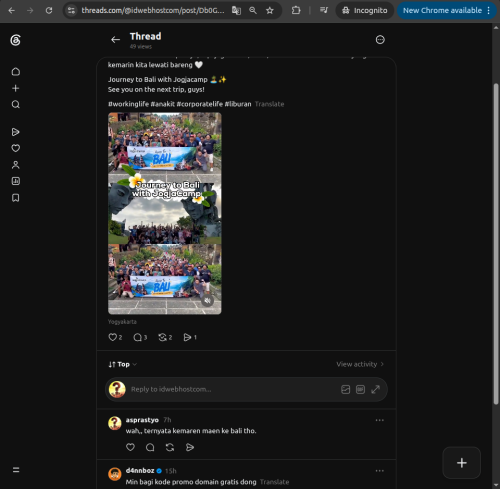Bookmark page with the star icon
Image resolution: width=500 pixels, height=489 pixels.
coord(270,11)
